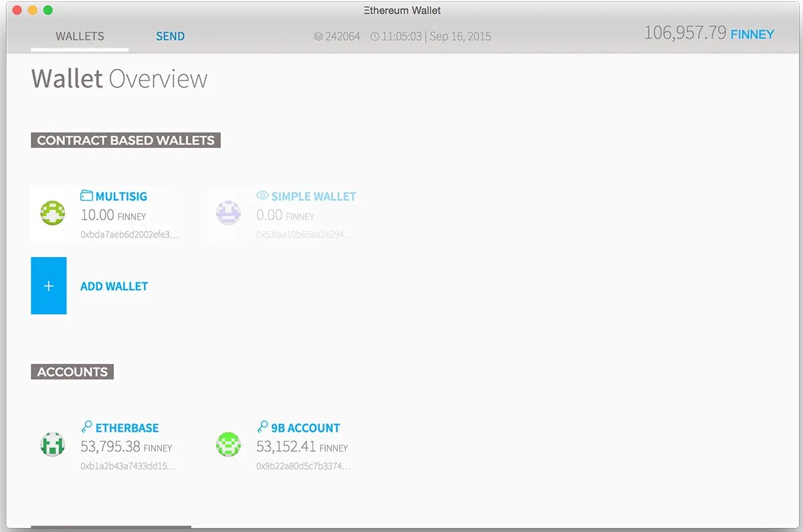
Task: Click address 0x9b22a80d5c7b3374...
Action: pos(304,466)
